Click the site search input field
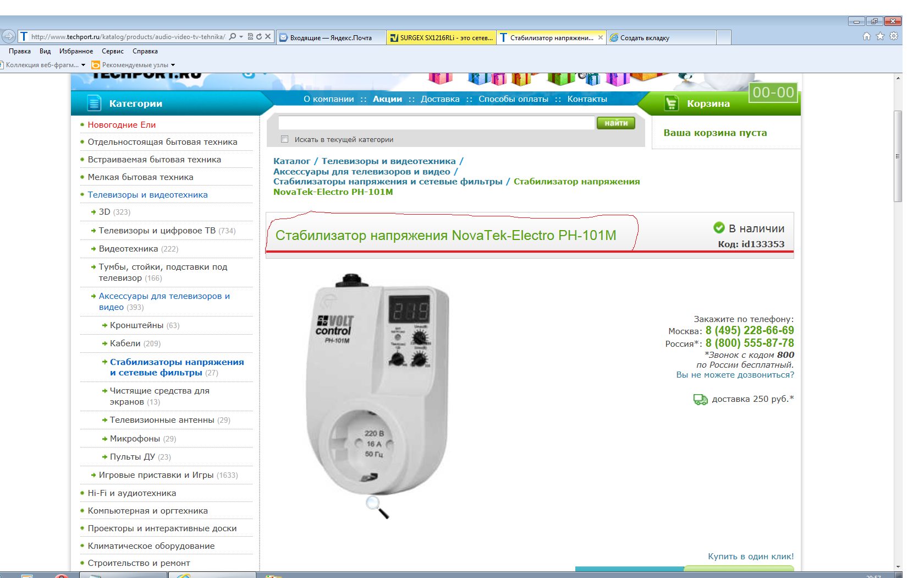This screenshot has height=578, width=924. click(437, 123)
